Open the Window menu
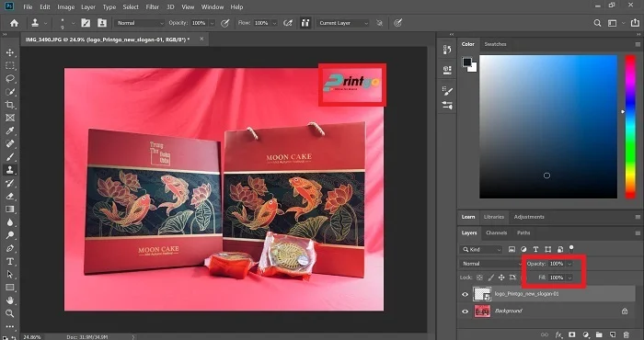644x340 pixels. [213, 7]
